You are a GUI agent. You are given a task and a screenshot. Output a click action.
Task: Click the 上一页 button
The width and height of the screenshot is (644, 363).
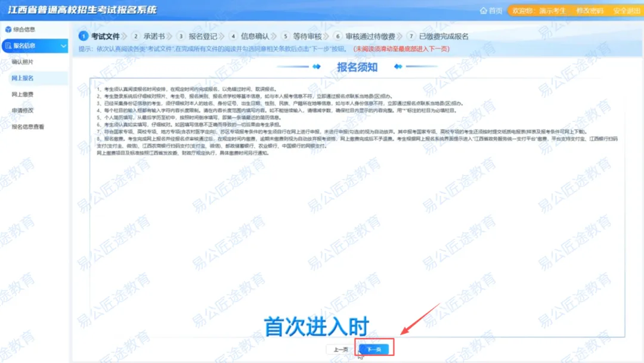pos(341,349)
